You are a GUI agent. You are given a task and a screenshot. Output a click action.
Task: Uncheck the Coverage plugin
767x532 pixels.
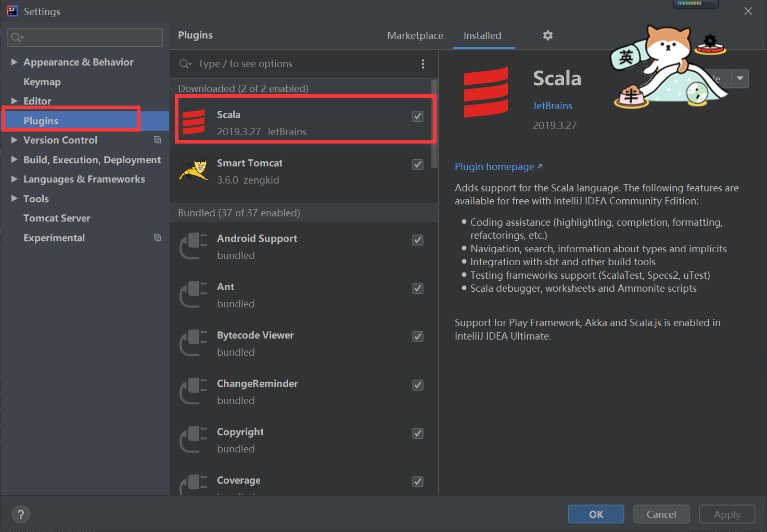pos(418,482)
